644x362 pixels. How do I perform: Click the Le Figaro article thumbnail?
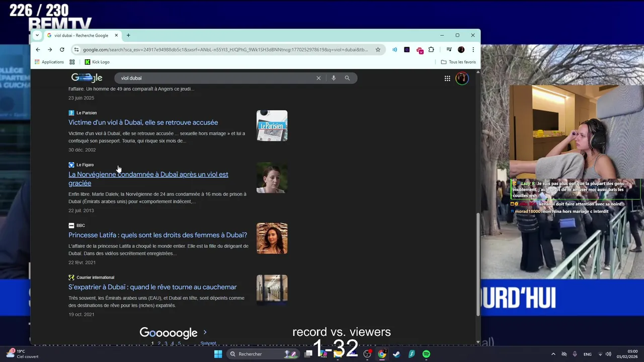(272, 177)
